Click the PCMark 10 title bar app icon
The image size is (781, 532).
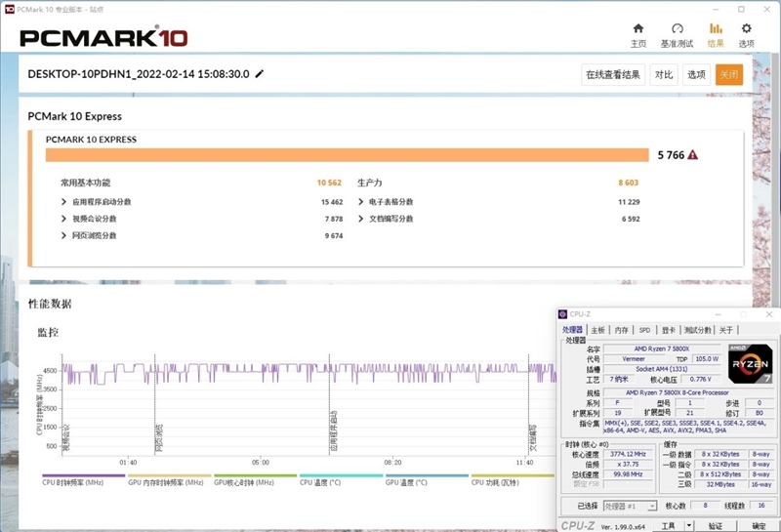(10, 9)
